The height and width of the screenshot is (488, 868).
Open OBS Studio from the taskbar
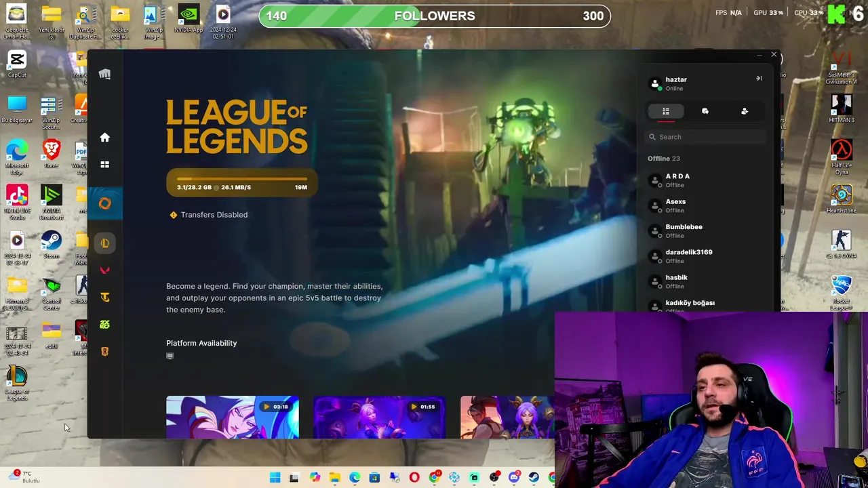click(x=494, y=478)
